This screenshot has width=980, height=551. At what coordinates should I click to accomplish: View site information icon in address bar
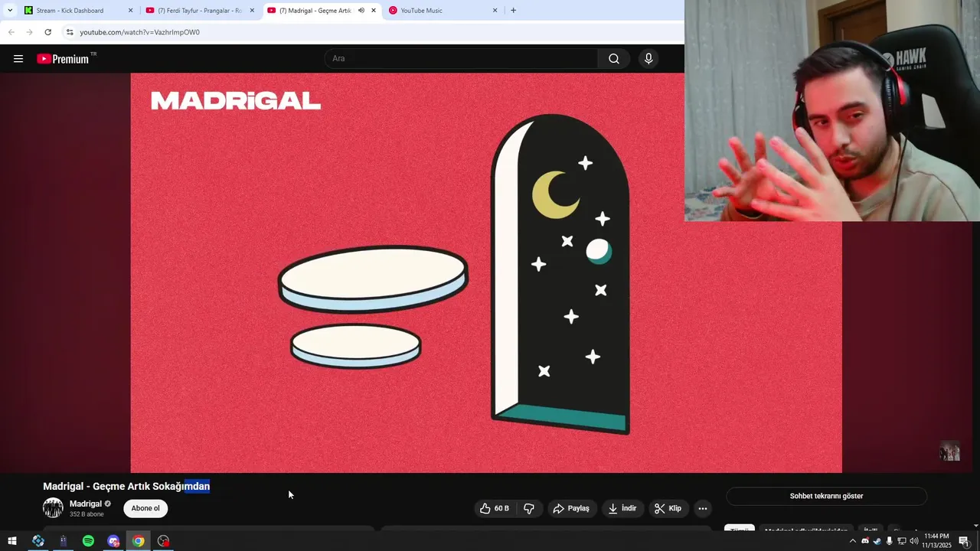pos(70,32)
